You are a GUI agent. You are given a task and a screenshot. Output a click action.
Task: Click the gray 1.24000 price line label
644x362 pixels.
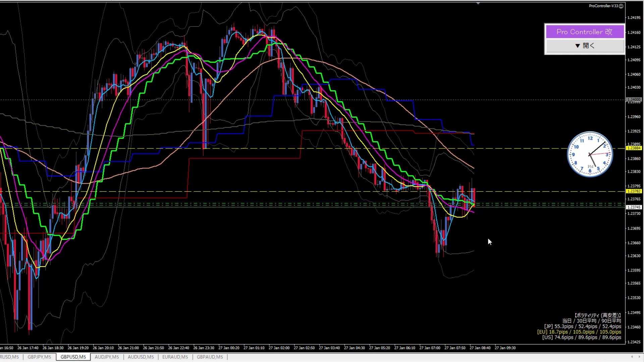point(634,100)
